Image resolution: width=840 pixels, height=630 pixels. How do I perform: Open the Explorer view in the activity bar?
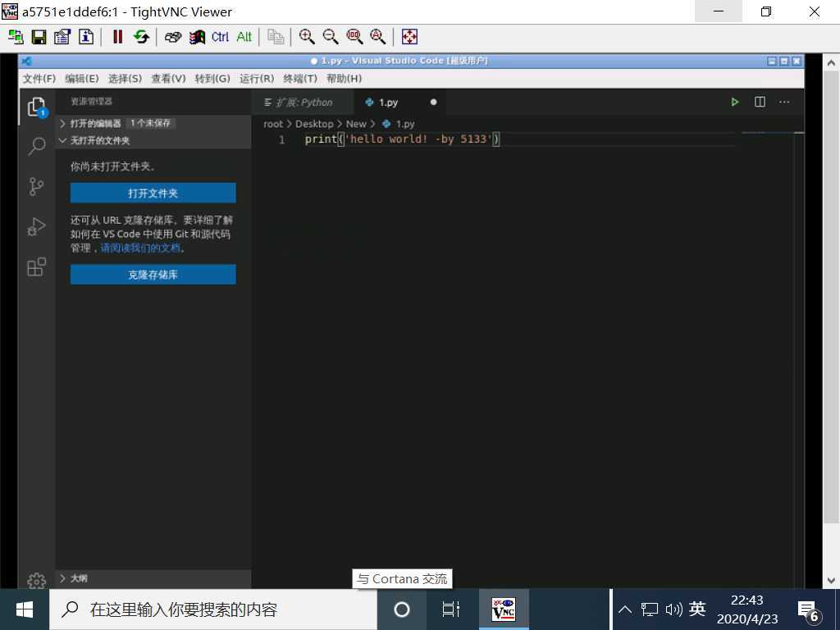(x=36, y=107)
